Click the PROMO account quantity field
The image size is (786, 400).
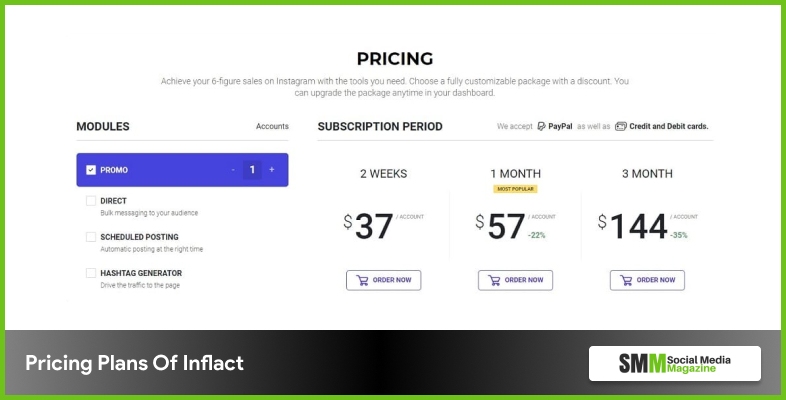click(x=252, y=170)
